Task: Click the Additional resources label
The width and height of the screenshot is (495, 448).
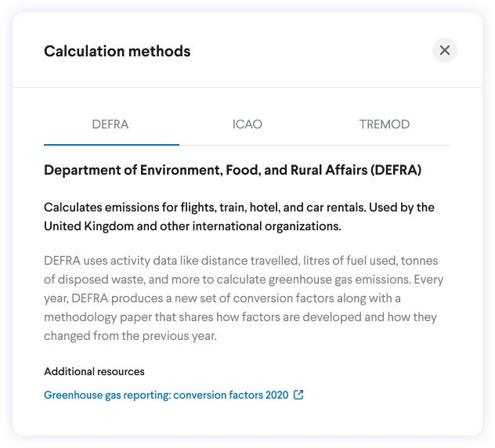Action: 94,371
